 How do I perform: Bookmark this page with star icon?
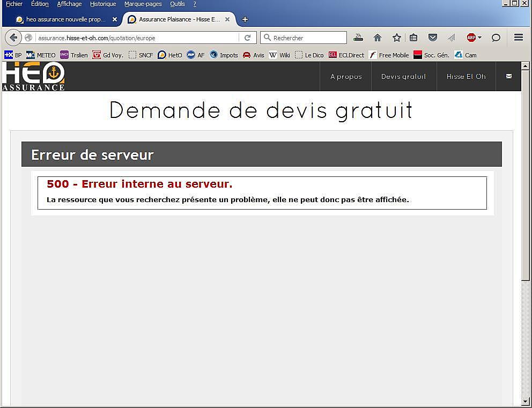[396, 38]
